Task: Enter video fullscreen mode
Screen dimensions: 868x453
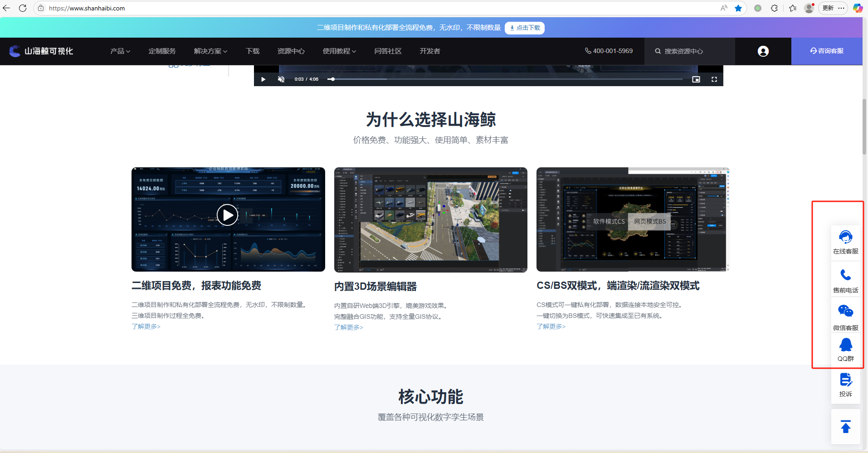Action: (714, 79)
